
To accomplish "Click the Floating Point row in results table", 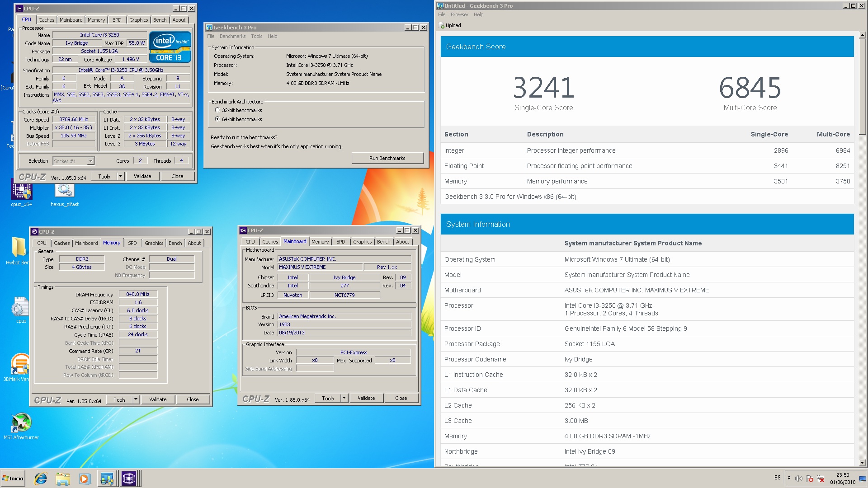I will coord(647,166).
